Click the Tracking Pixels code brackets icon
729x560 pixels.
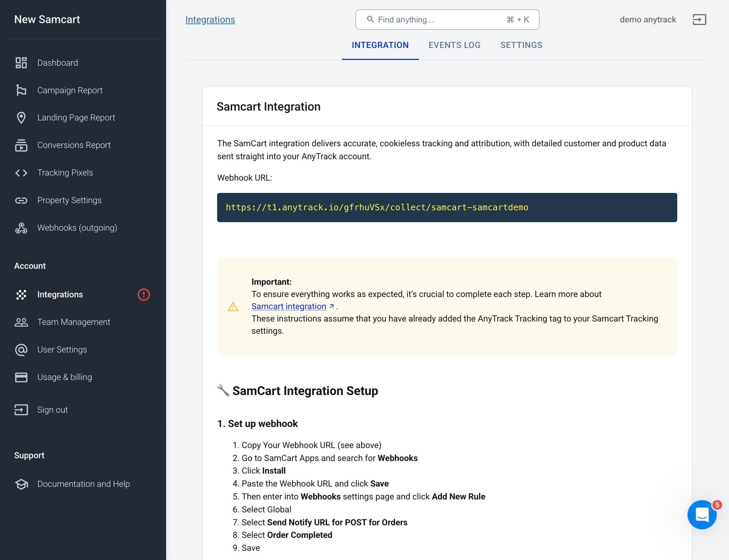coord(21,173)
